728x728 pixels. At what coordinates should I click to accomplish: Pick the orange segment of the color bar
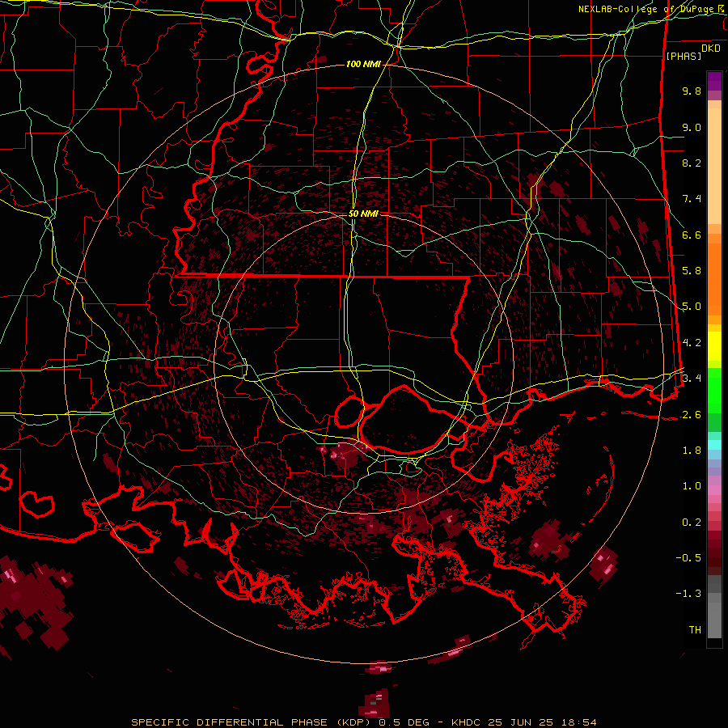pos(714,279)
